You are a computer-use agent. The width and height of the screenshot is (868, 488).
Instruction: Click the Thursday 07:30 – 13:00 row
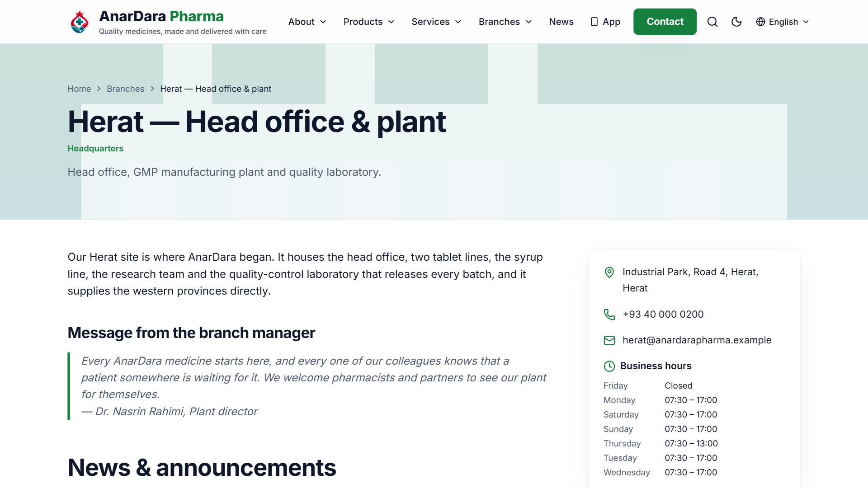694,444
